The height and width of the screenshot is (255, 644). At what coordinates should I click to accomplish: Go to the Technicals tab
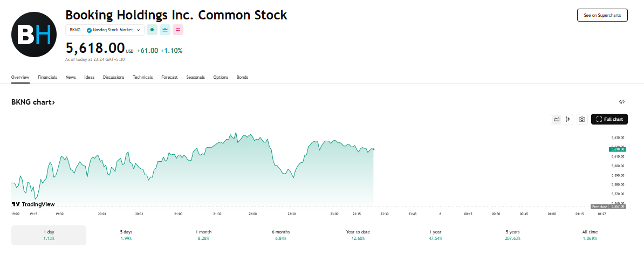pyautogui.click(x=142, y=77)
